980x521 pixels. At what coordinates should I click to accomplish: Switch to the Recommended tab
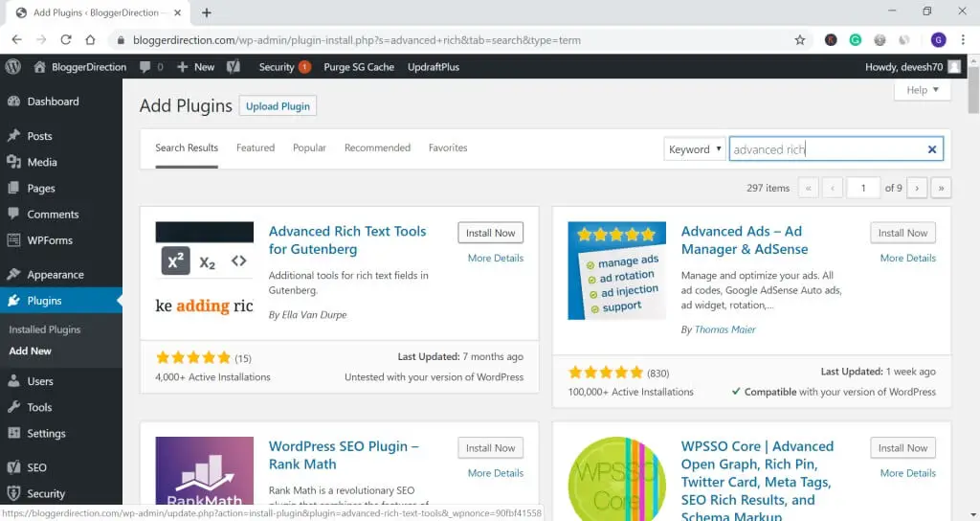pyautogui.click(x=377, y=147)
